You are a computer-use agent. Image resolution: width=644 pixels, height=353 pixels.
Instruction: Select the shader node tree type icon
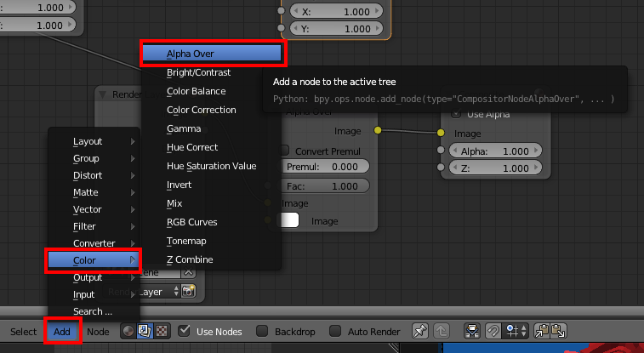click(128, 331)
